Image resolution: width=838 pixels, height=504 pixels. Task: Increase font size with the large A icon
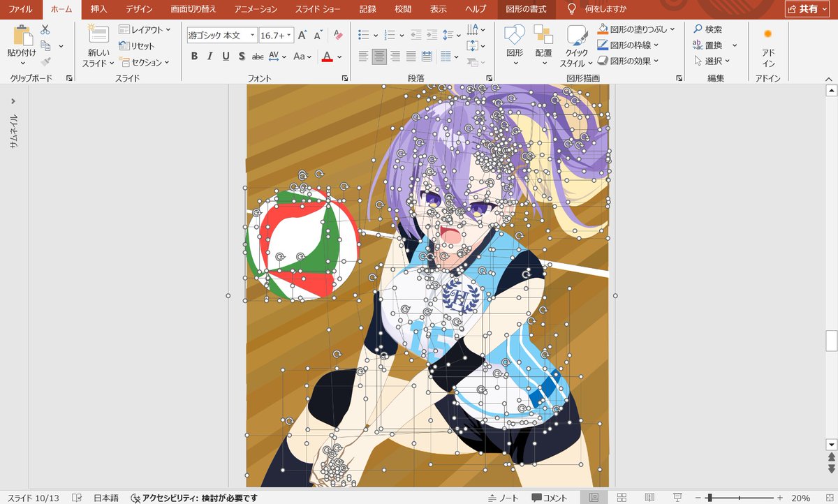click(302, 35)
